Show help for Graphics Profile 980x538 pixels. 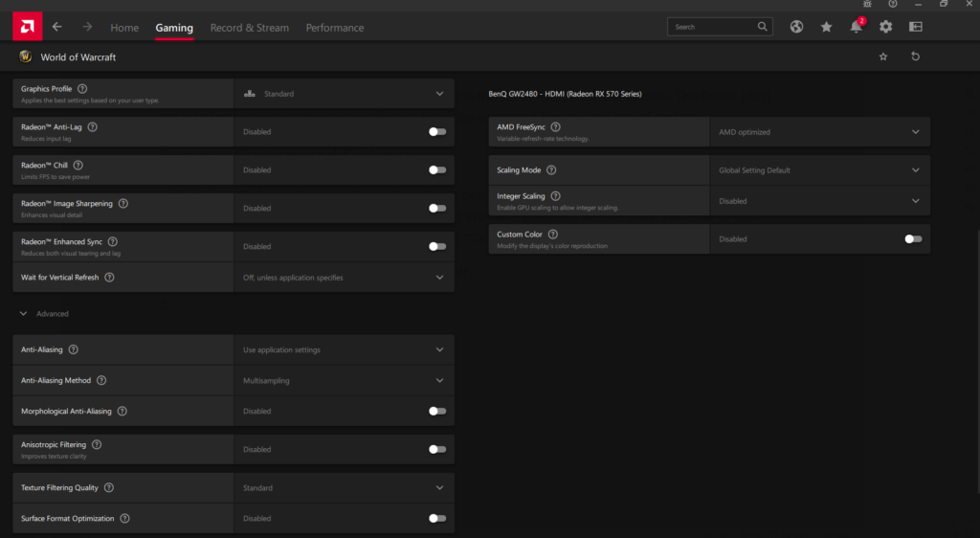82,89
